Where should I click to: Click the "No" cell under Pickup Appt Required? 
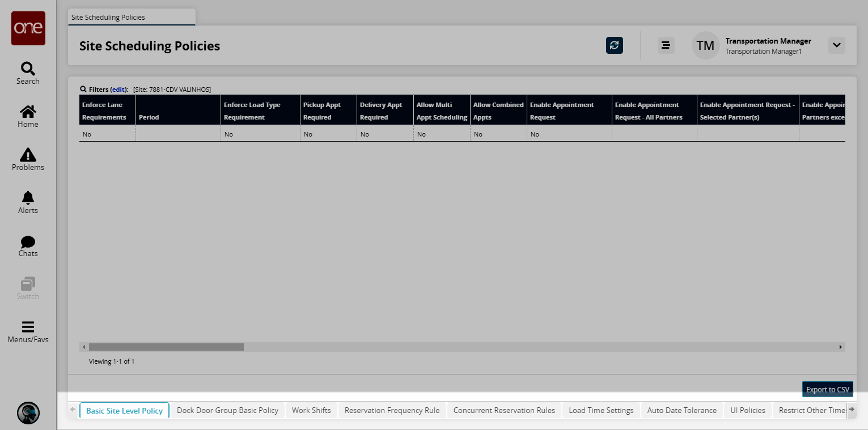pyautogui.click(x=328, y=134)
